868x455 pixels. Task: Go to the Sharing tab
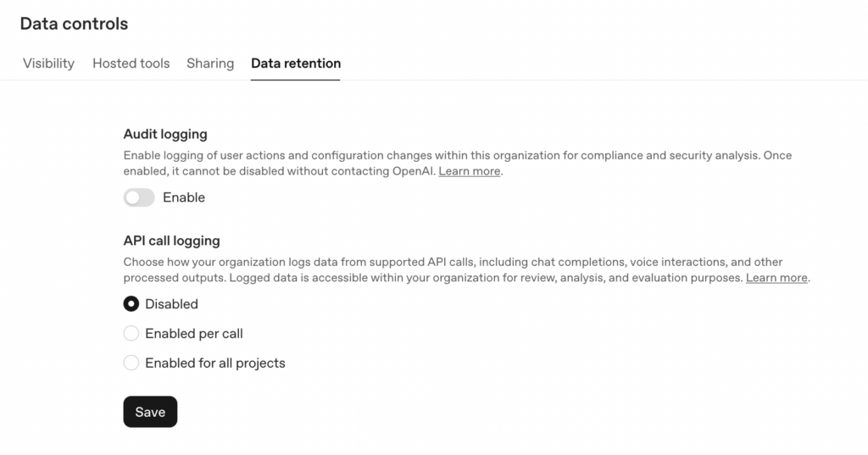coord(210,64)
